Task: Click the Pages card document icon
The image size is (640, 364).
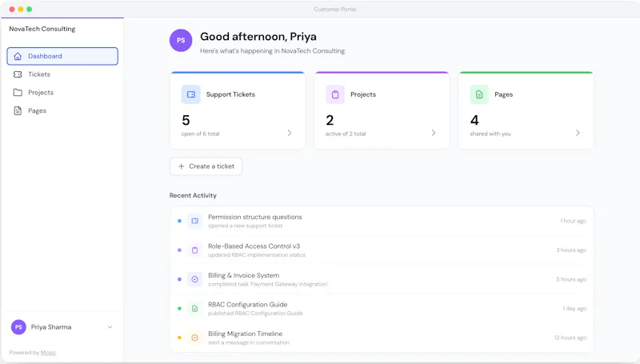Action: (x=479, y=94)
